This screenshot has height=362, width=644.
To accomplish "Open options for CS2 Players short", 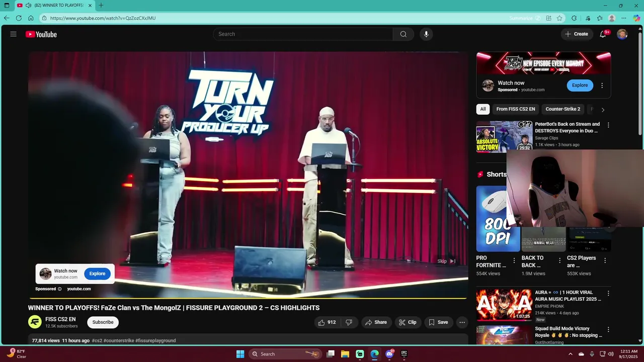I will pos(605,260).
